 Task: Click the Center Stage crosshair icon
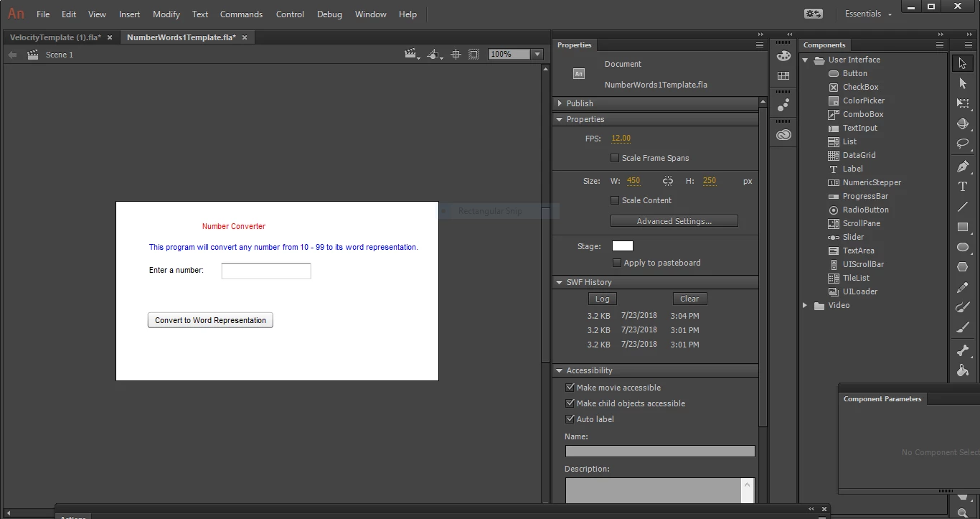pyautogui.click(x=456, y=55)
